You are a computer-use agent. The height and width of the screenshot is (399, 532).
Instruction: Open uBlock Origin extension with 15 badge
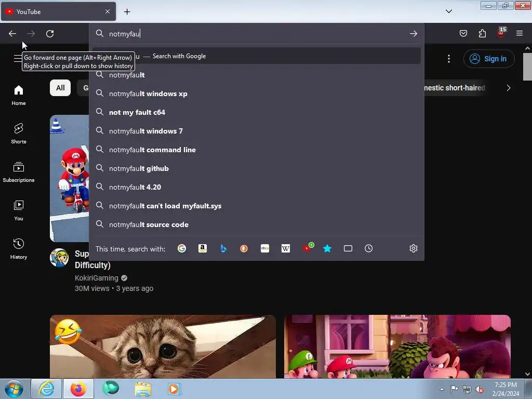click(x=501, y=33)
